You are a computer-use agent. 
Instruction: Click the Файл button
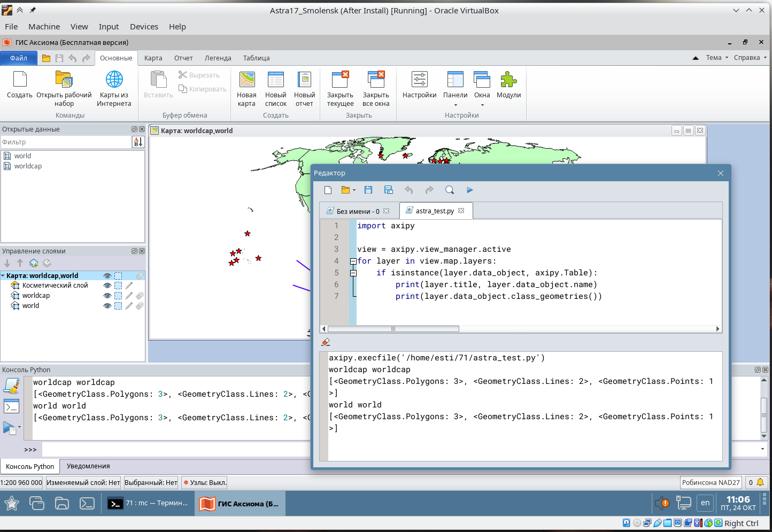tap(19, 58)
